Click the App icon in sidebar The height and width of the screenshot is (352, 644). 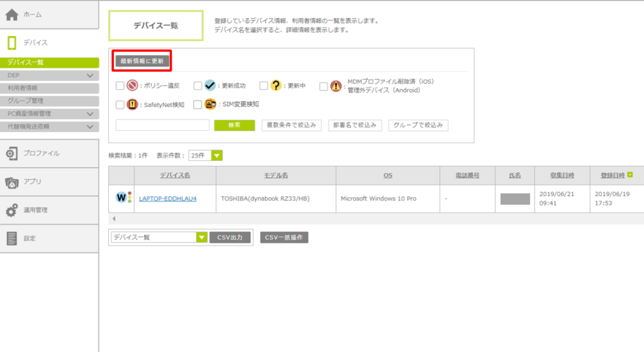pos(11,182)
